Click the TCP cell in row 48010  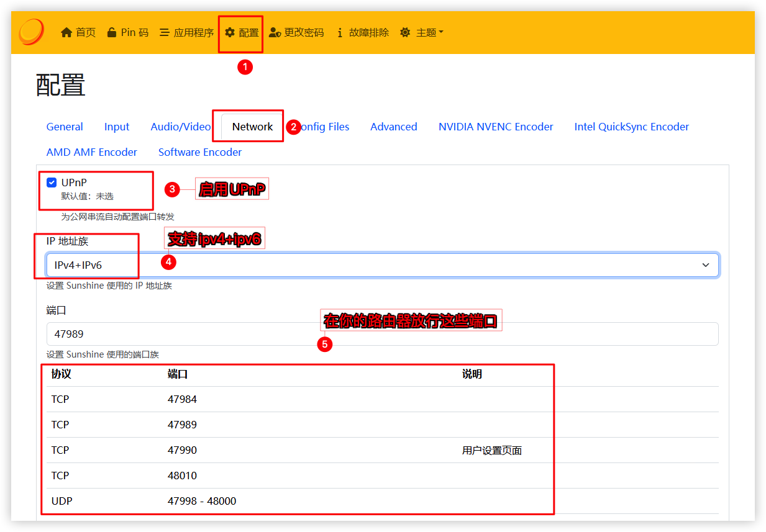(x=60, y=476)
